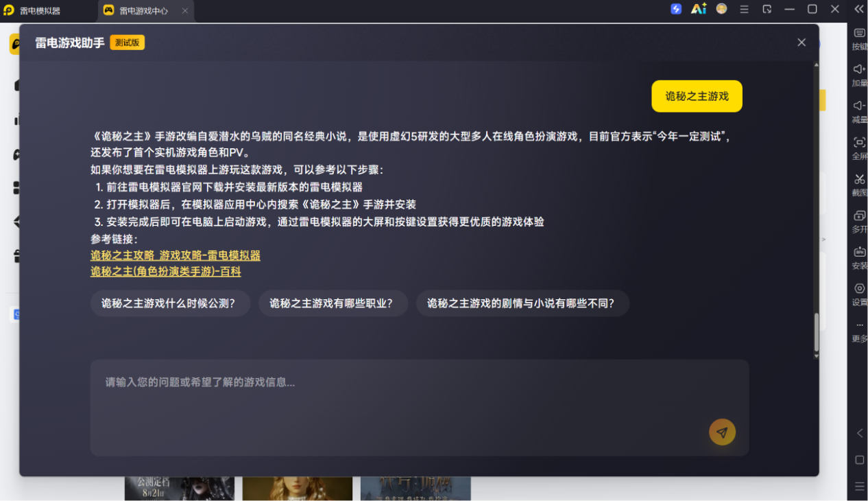868x501 pixels.
Task: Click the 测试版 badge
Action: (128, 43)
